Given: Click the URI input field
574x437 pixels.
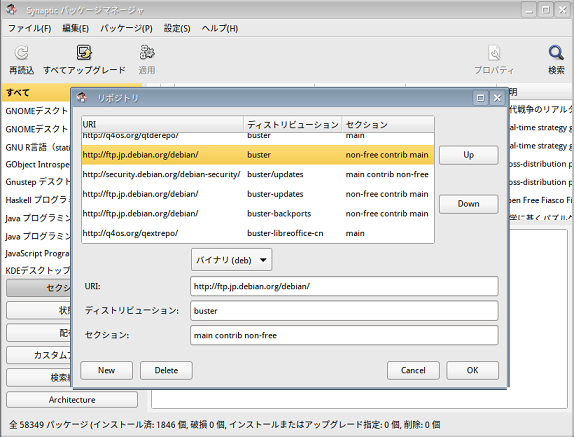Looking at the screenshot, I should tap(344, 286).
